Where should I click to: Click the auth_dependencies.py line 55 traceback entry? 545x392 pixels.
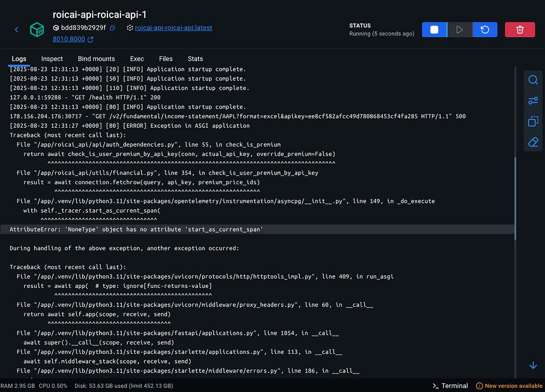pos(148,144)
